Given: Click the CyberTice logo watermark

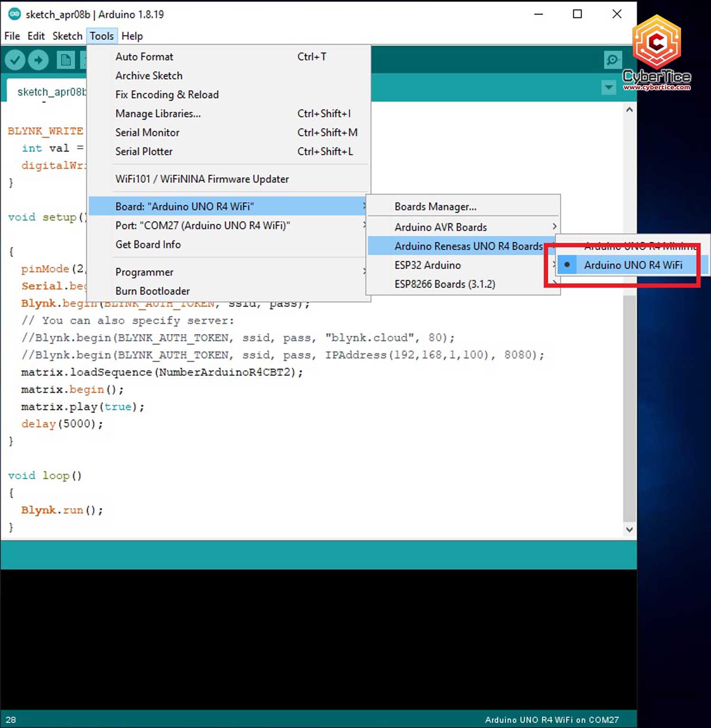Looking at the screenshot, I should coord(656,53).
